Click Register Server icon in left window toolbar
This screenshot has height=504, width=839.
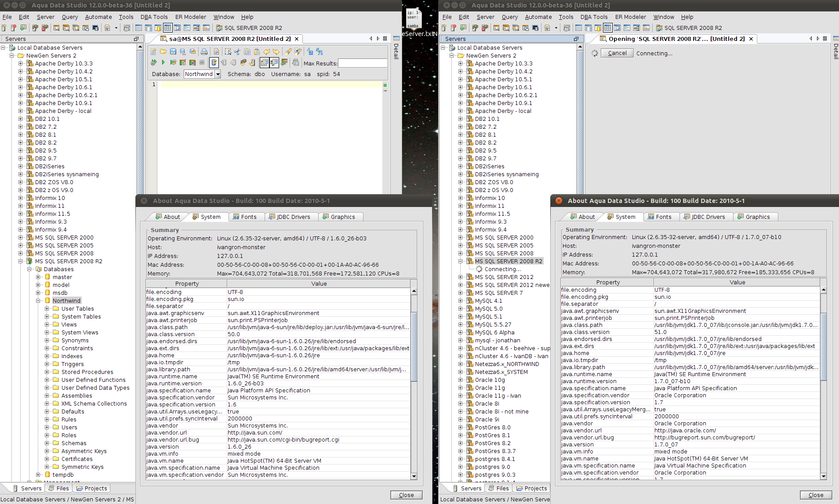(x=4, y=28)
